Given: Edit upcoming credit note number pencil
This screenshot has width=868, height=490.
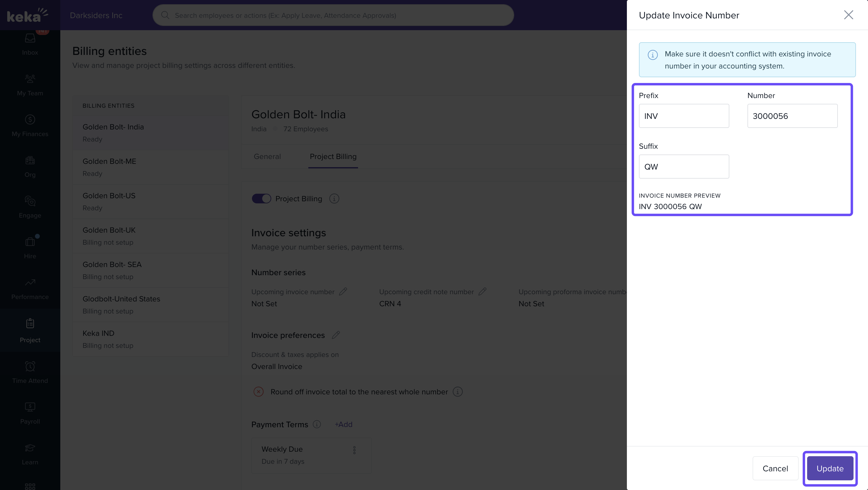Looking at the screenshot, I should point(482,291).
